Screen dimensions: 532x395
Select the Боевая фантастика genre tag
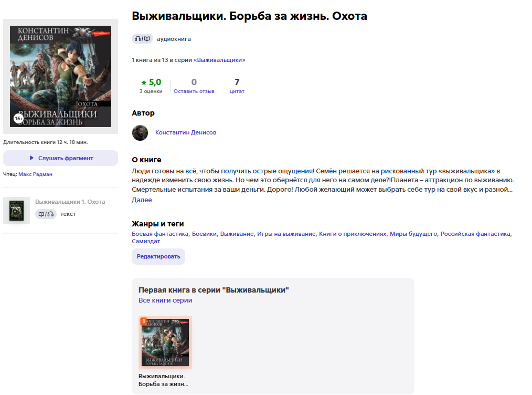tap(160, 234)
